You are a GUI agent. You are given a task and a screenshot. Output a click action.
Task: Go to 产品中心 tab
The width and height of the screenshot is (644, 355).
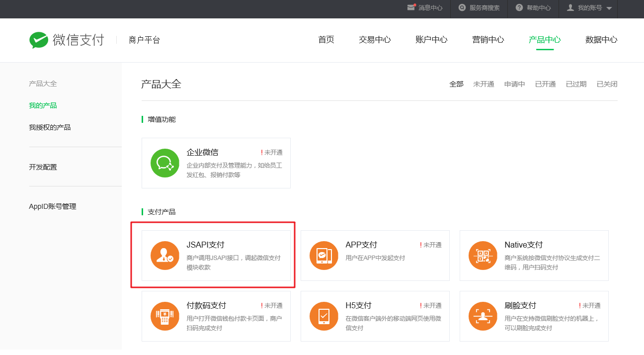click(545, 40)
